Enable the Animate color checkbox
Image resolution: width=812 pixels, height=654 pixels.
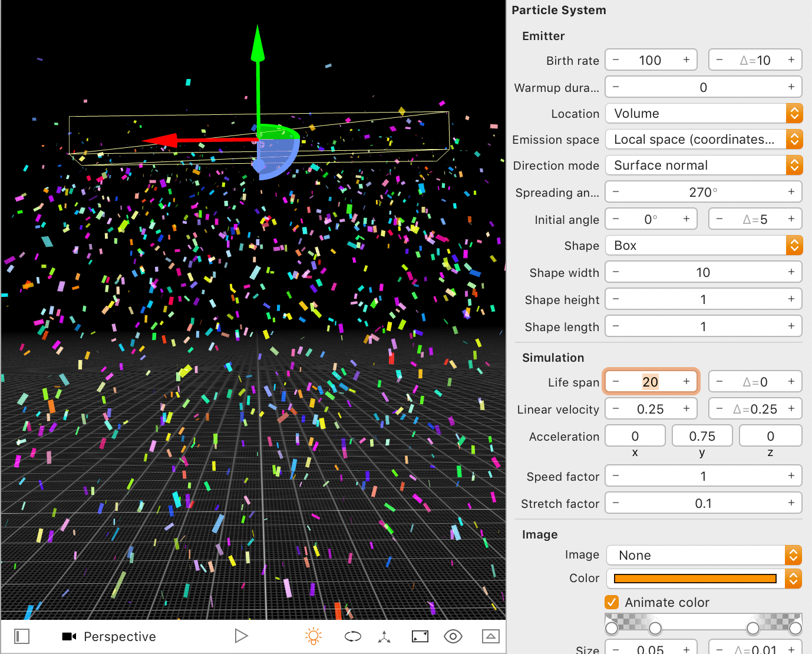[x=611, y=602]
